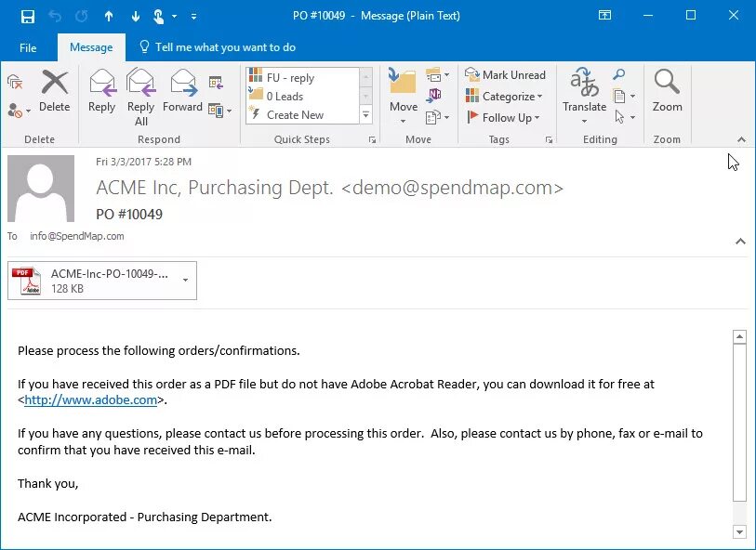The image size is (756, 550).
Task: Click the Meeting reply icon
Action: pyautogui.click(x=216, y=83)
